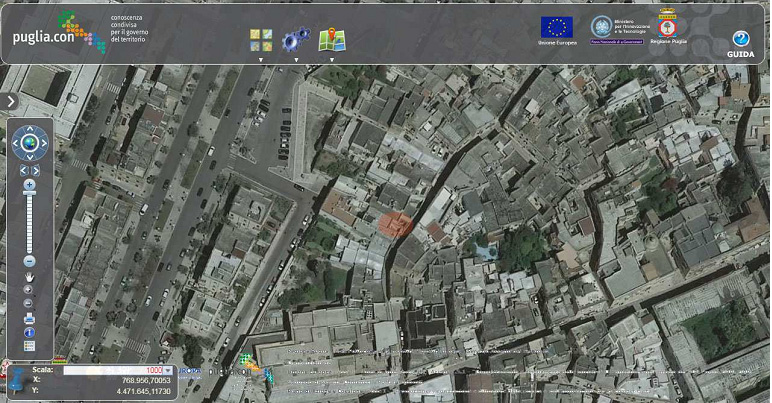Open the GUIDA help button
Viewport: 772px width, 403px height.
[x=740, y=44]
